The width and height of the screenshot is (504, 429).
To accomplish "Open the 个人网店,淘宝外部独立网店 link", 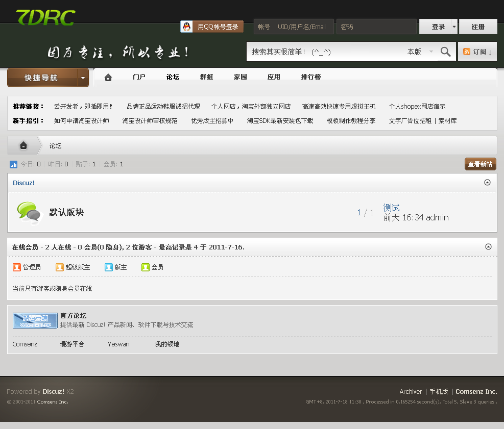I will tap(251, 106).
